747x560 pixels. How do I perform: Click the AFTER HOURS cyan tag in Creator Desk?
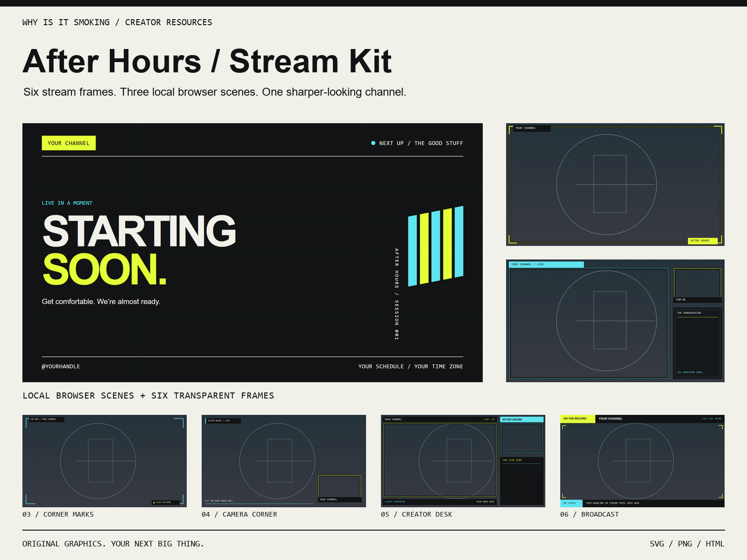click(x=522, y=420)
